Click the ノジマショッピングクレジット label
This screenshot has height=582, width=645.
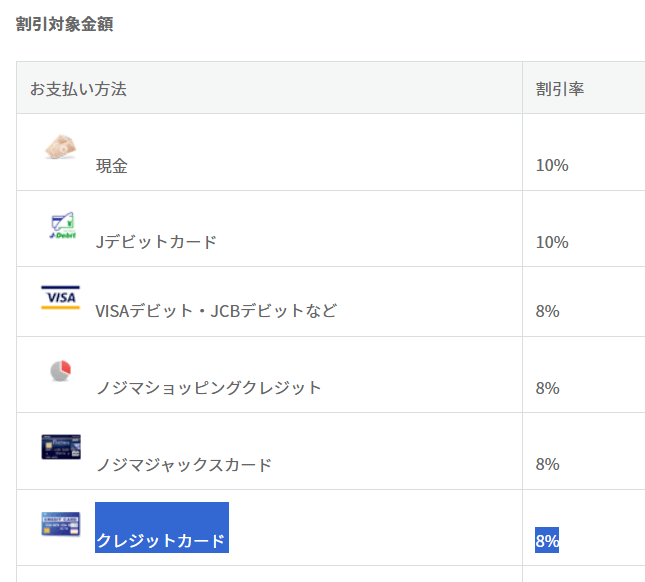click(209, 388)
